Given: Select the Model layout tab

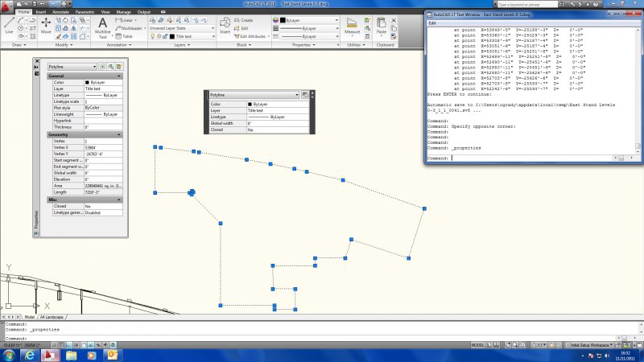Looking at the screenshot, I should (29, 317).
